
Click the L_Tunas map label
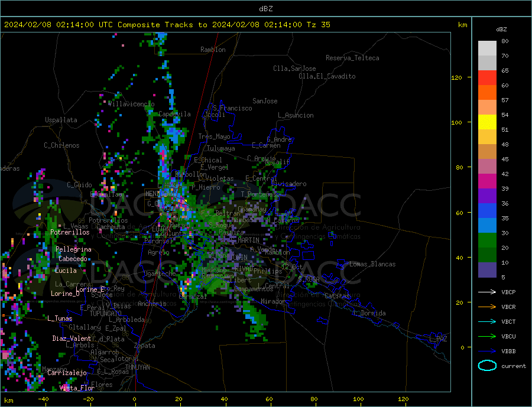[60, 318]
